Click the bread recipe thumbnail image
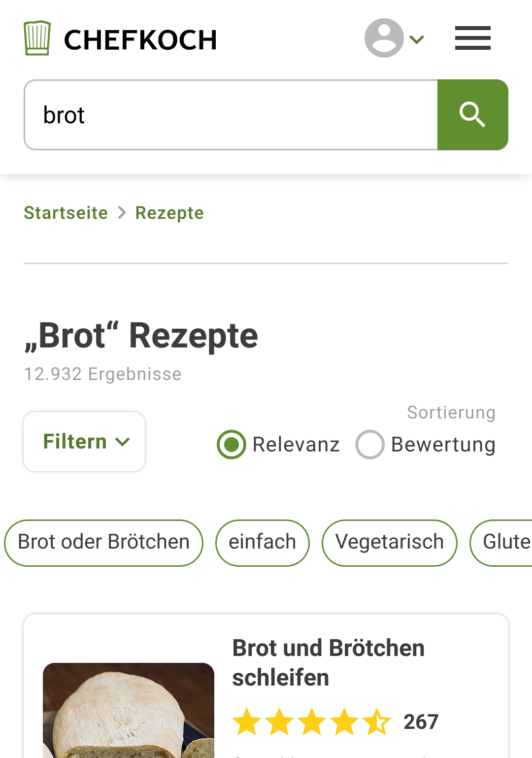This screenshot has width=532, height=758. pyautogui.click(x=129, y=710)
